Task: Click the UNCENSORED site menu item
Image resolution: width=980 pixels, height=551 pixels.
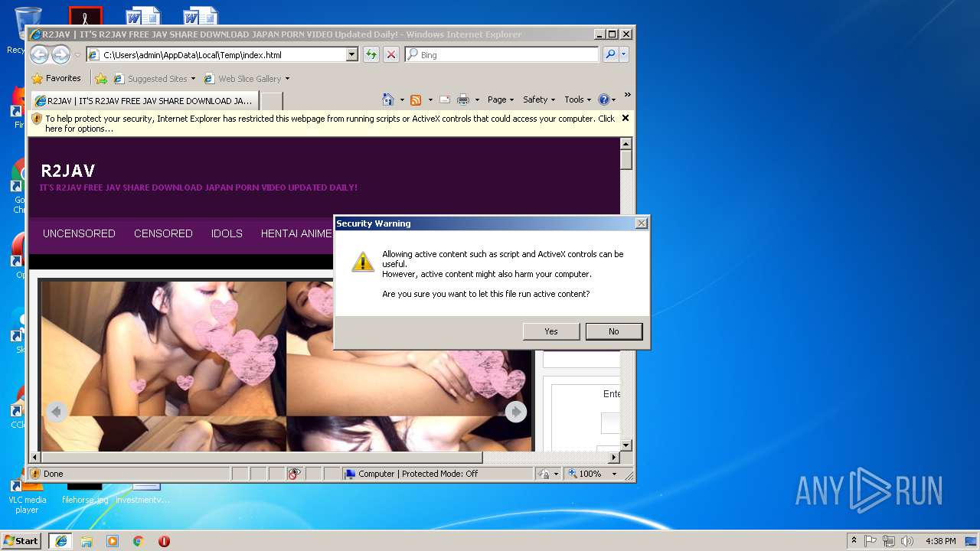Action: tap(79, 233)
